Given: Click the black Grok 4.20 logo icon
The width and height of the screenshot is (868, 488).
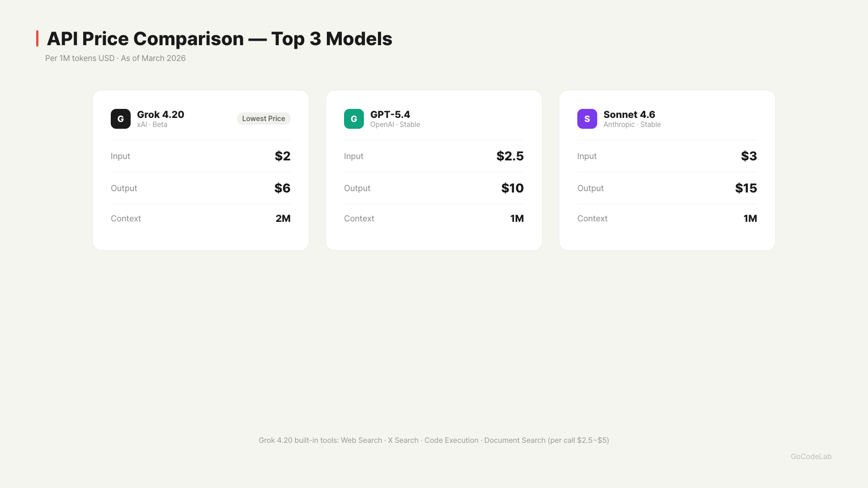Looking at the screenshot, I should (x=121, y=119).
